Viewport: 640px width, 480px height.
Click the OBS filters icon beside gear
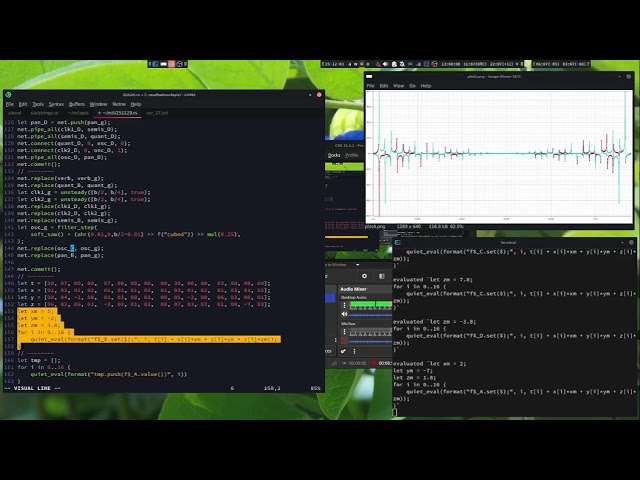point(381,276)
